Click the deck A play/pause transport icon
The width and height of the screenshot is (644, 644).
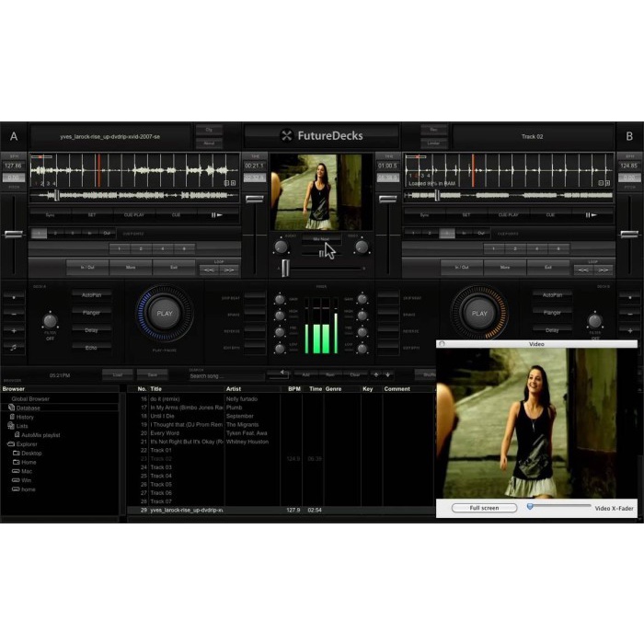217,214
